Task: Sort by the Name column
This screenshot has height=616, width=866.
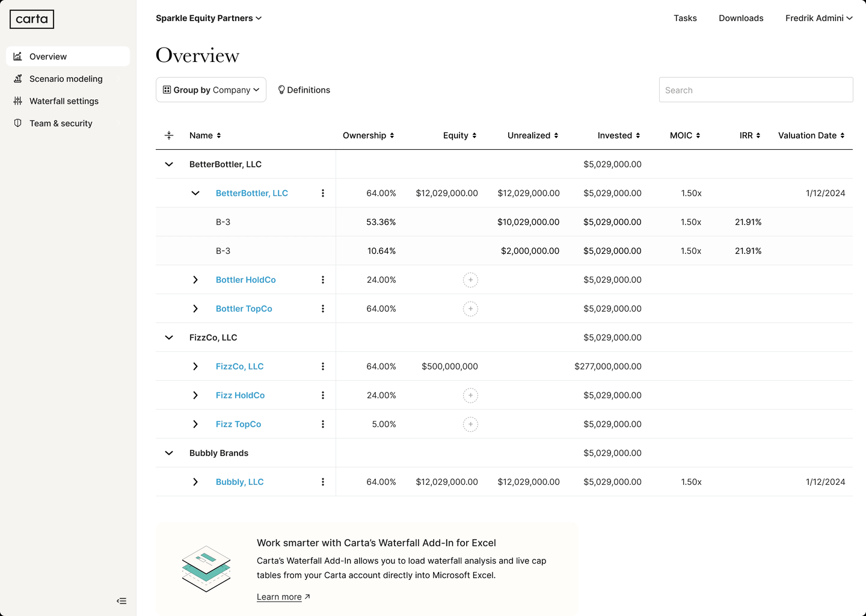Action: point(205,135)
